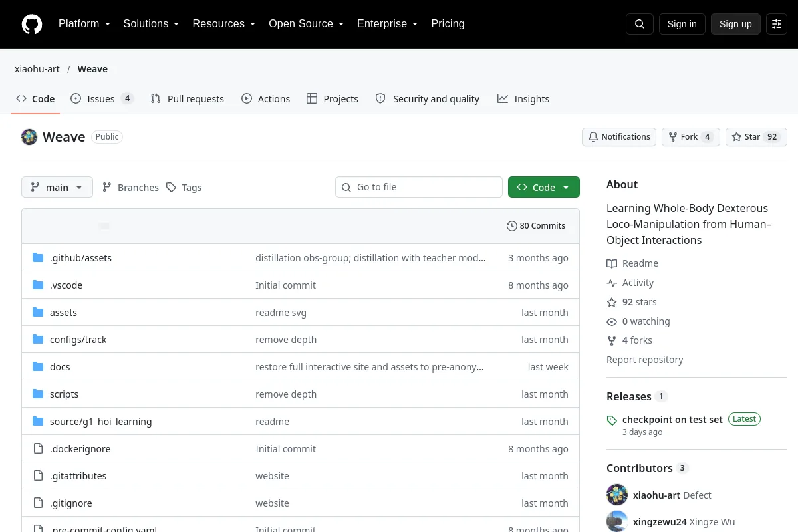
Task: Expand the green Code dropdown button
Action: (544, 187)
